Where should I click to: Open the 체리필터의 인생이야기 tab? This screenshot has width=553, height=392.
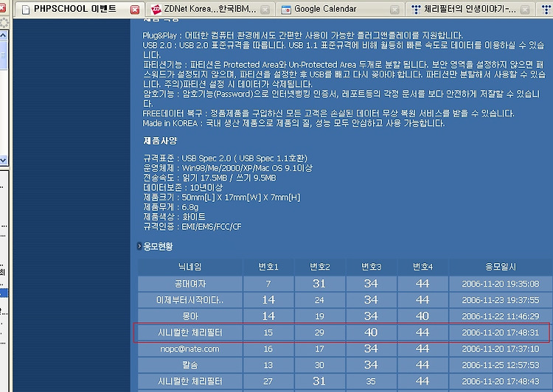point(470,9)
